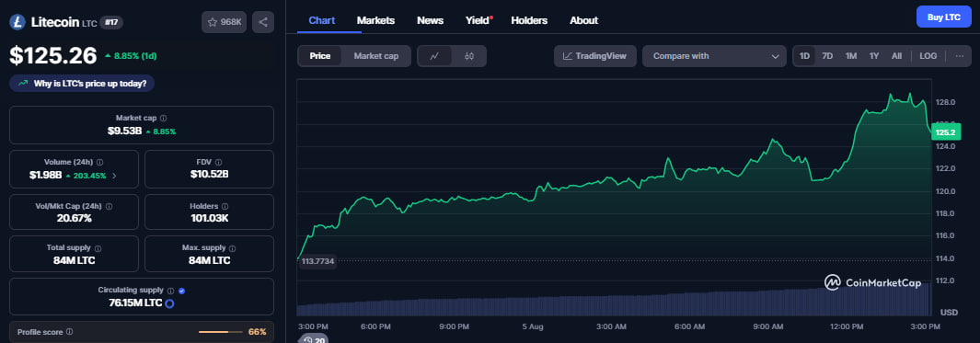Click the verified badge next to Circulating supply
Screen dimensions: 980x343
tap(181, 291)
